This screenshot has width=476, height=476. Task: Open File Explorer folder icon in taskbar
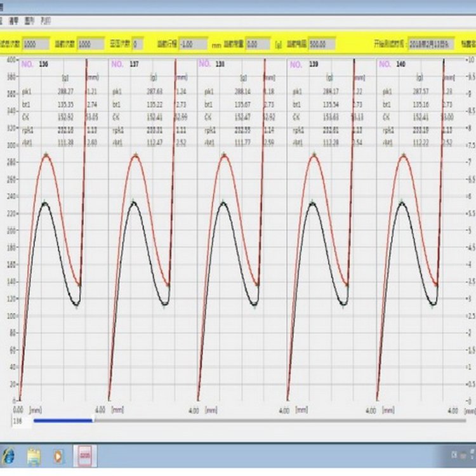[x=34, y=456]
